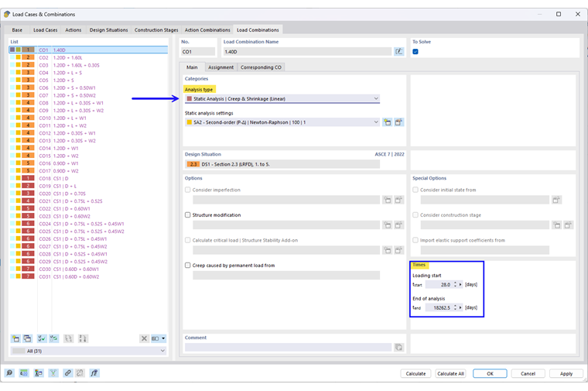Open Static analysis settings dropdown

282,122
